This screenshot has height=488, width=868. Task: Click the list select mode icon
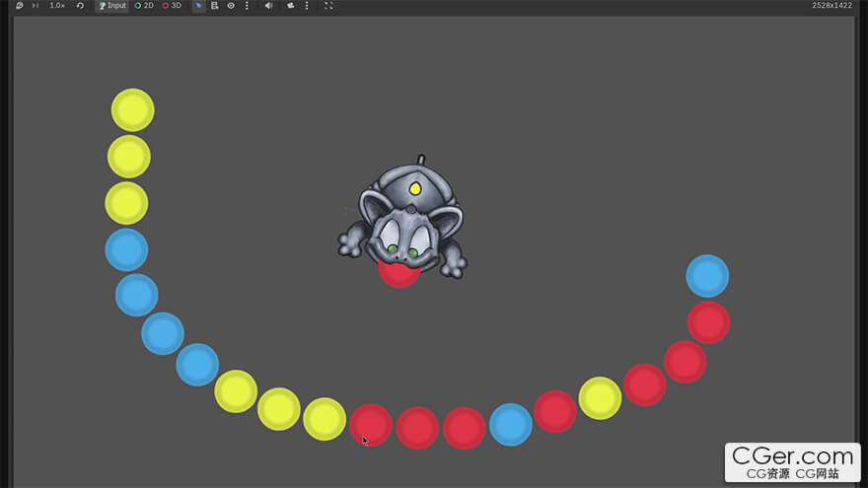(x=215, y=6)
